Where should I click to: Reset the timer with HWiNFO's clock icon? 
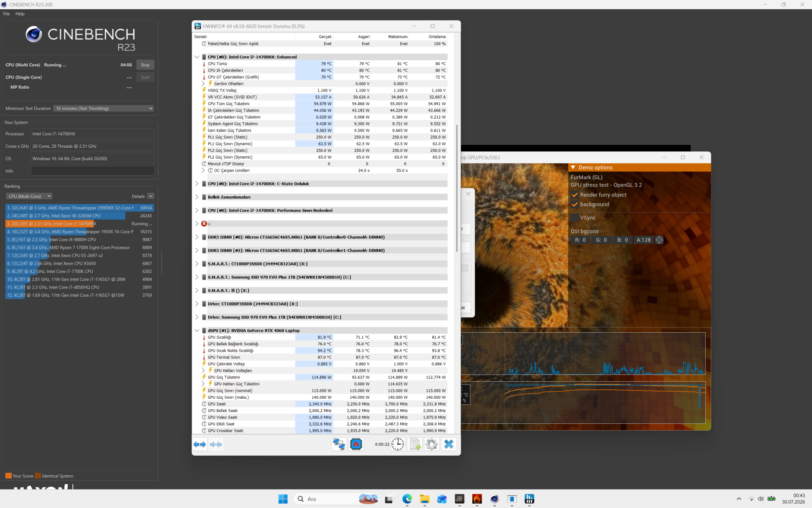pos(398,444)
